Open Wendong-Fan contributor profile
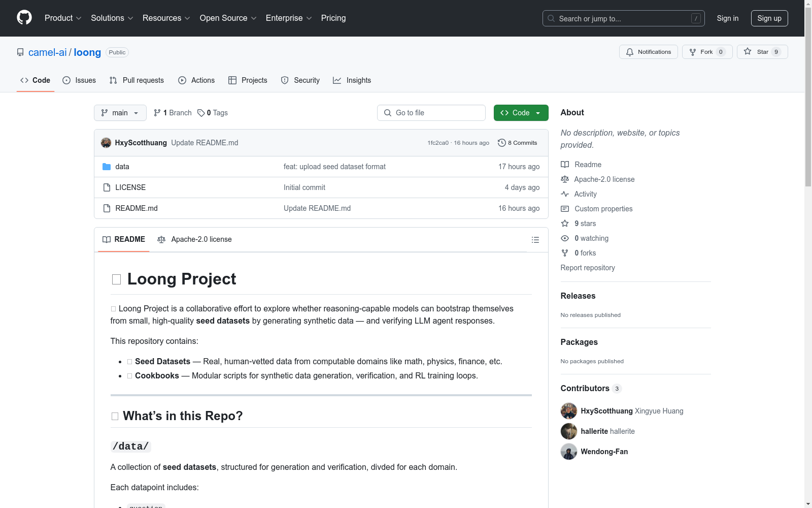The height and width of the screenshot is (508, 812). [x=604, y=452]
